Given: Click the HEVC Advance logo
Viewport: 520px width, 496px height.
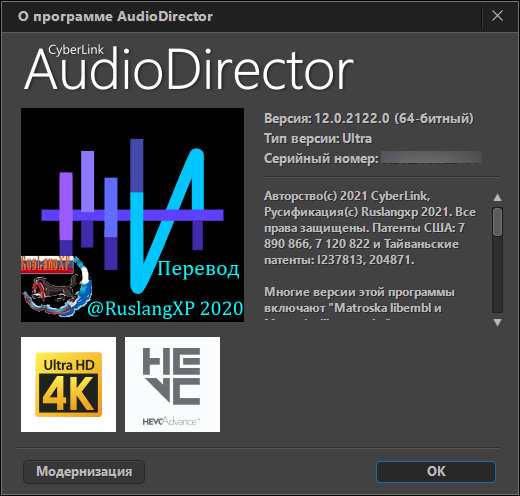Looking at the screenshot, I should (172, 384).
